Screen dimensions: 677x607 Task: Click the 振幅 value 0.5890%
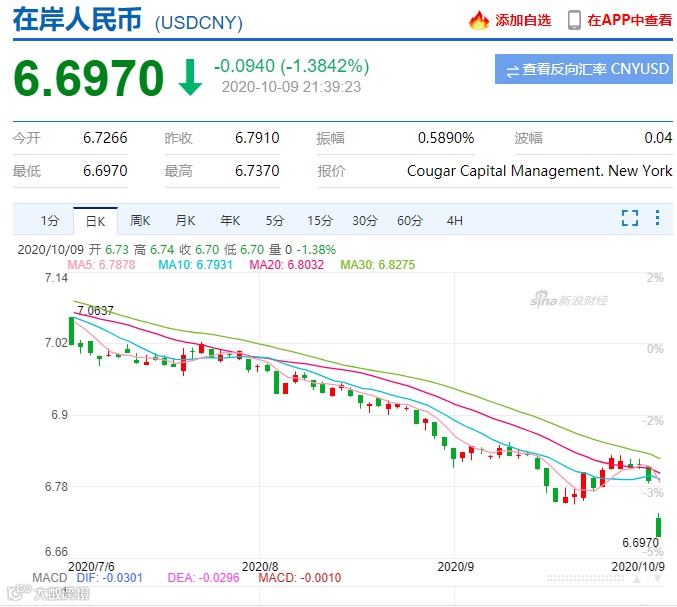click(x=446, y=138)
